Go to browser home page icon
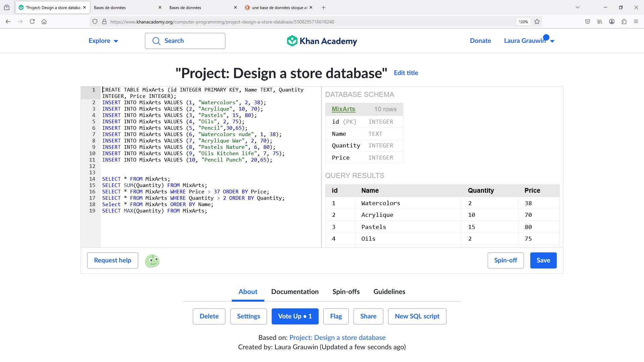 tap(44, 21)
